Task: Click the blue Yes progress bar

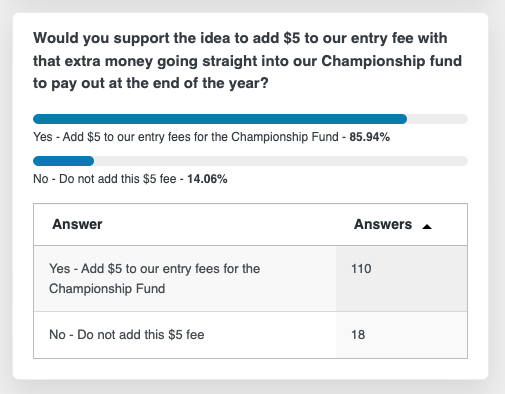Action: click(220, 119)
